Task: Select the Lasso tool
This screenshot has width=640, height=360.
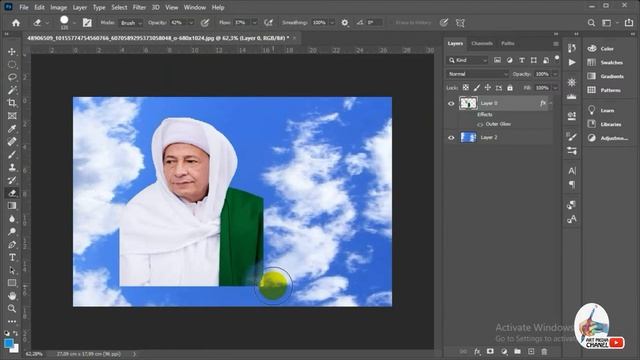Action: point(12,77)
